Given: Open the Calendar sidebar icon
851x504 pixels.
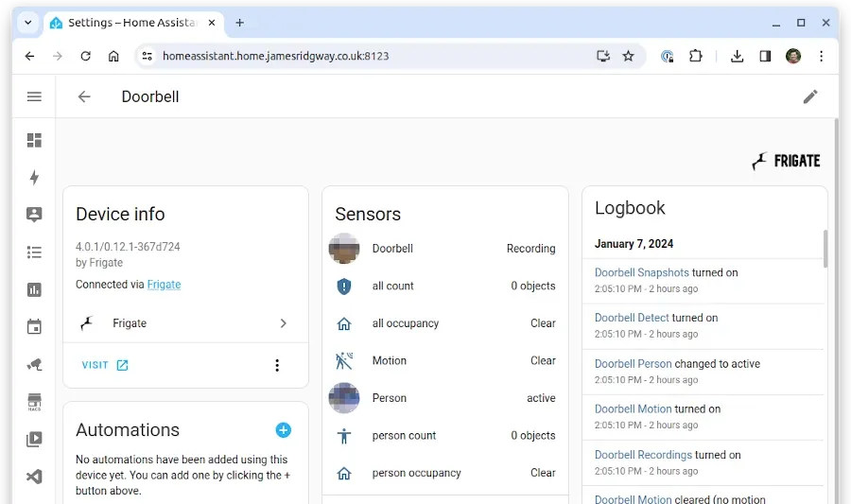Looking at the screenshot, I should (34, 326).
